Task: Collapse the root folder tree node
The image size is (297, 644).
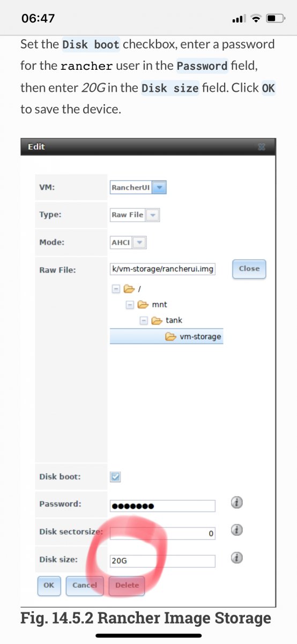Action: pos(115,289)
